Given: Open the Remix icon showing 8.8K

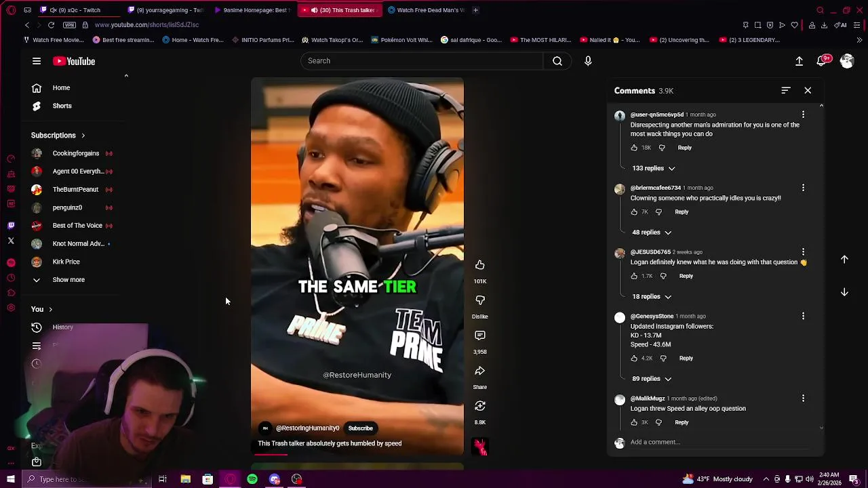Looking at the screenshot, I should click(479, 406).
